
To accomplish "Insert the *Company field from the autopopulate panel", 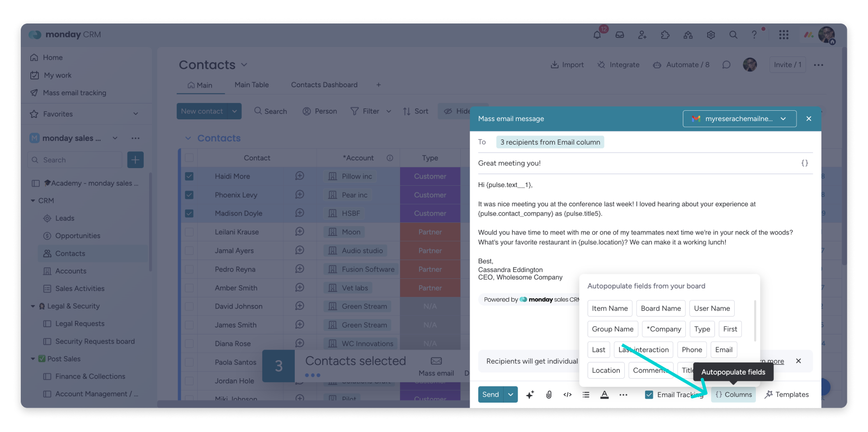I will coord(663,329).
